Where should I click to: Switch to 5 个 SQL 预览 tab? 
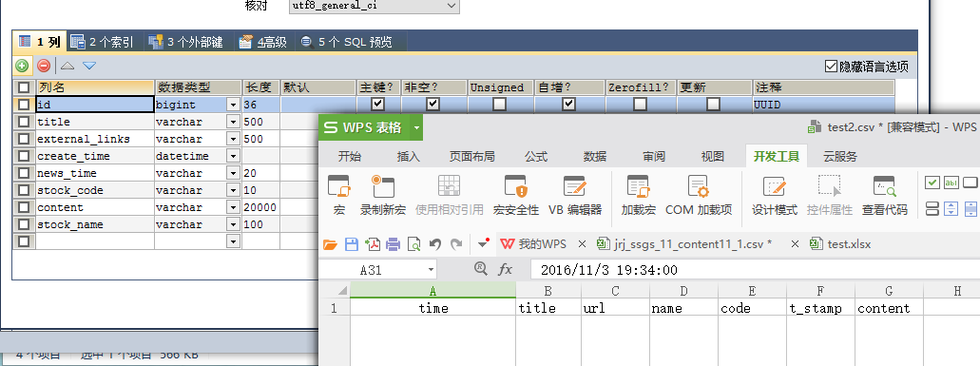[346, 42]
